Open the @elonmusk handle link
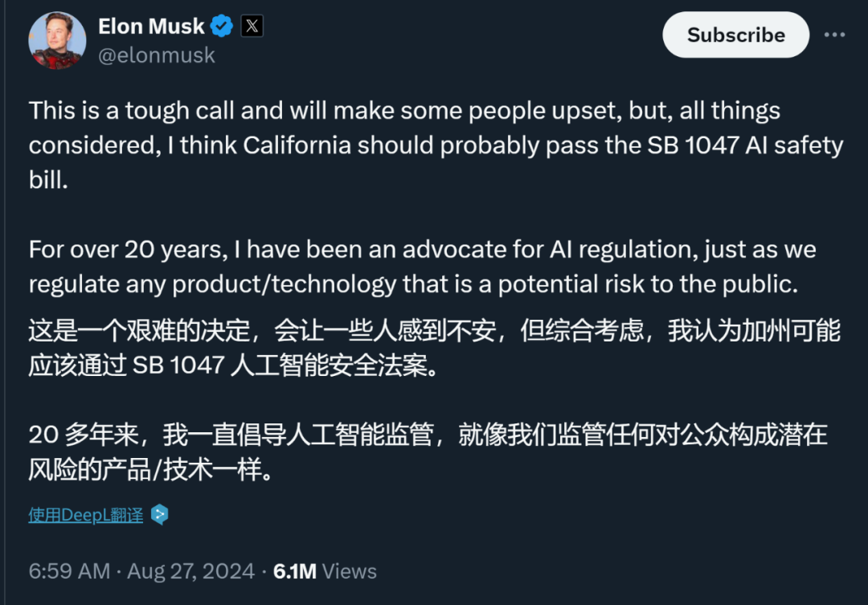Viewport: 868px width, 605px height. [156, 55]
